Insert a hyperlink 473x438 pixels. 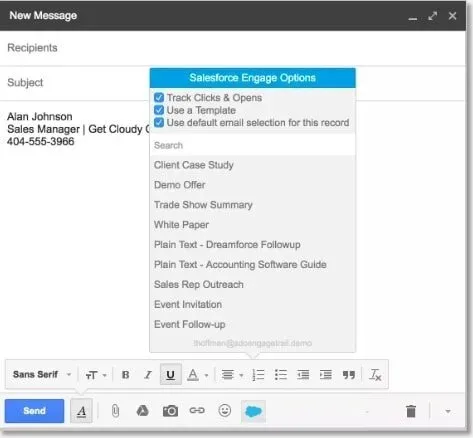197,410
